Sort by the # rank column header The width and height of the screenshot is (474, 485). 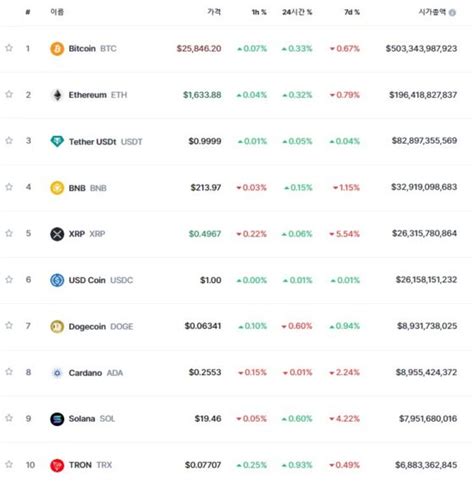(x=28, y=12)
